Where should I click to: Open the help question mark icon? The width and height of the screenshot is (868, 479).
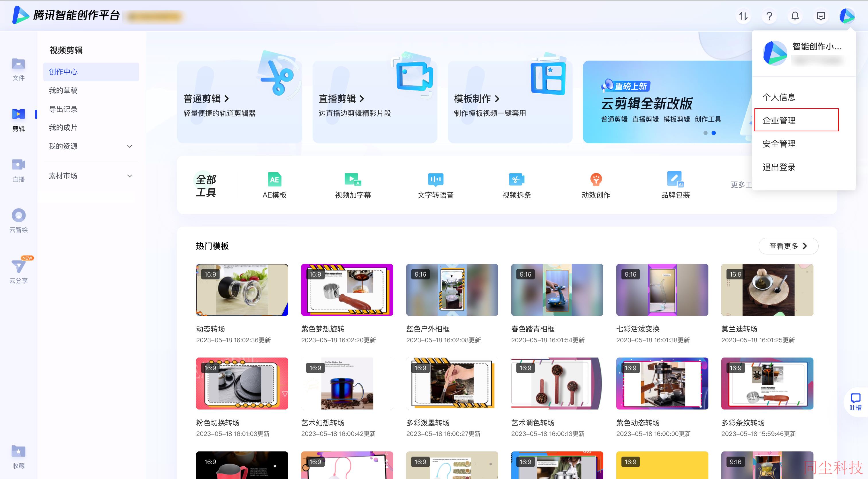coord(769,16)
